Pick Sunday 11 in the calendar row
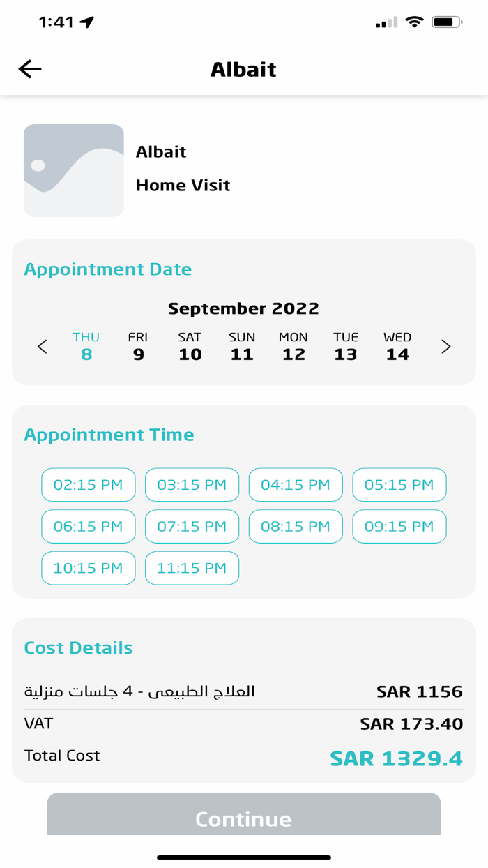The height and width of the screenshot is (868, 488). [242, 347]
